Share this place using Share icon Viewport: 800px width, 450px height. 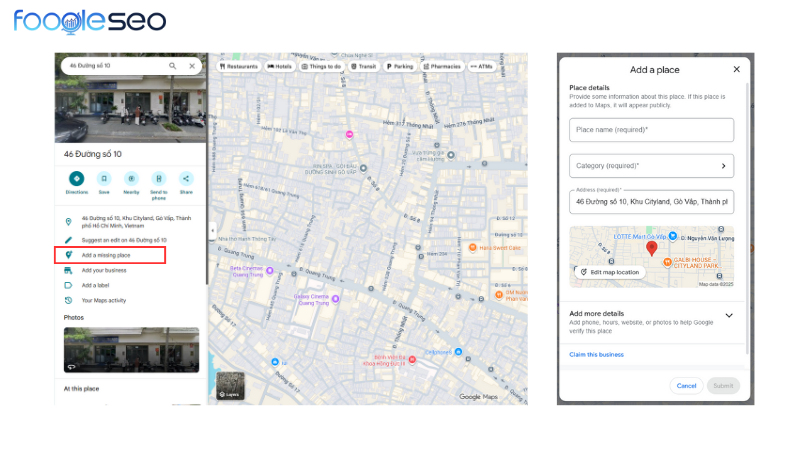(x=186, y=179)
